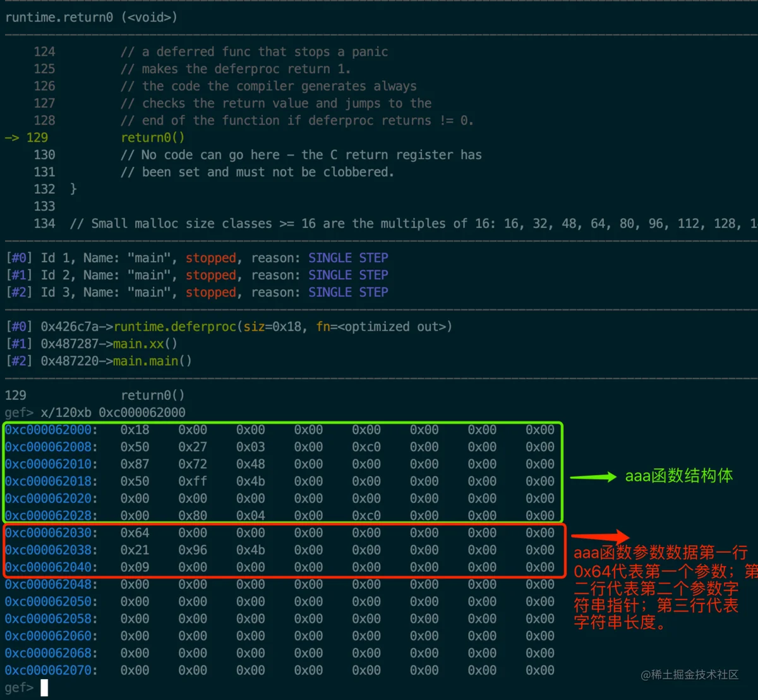The image size is (758, 700).
Task: Click the 0x27 byte in row 0xc000062008
Action: (193, 447)
